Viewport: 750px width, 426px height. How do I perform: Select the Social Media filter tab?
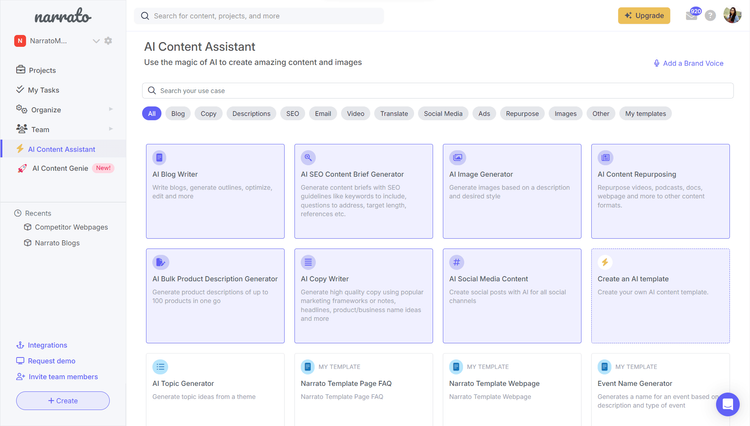443,113
